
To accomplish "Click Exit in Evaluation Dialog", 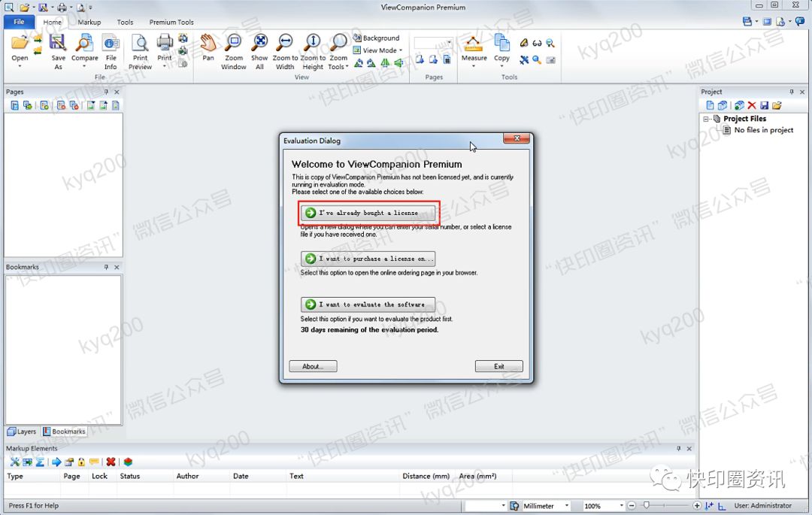I will tap(498, 366).
